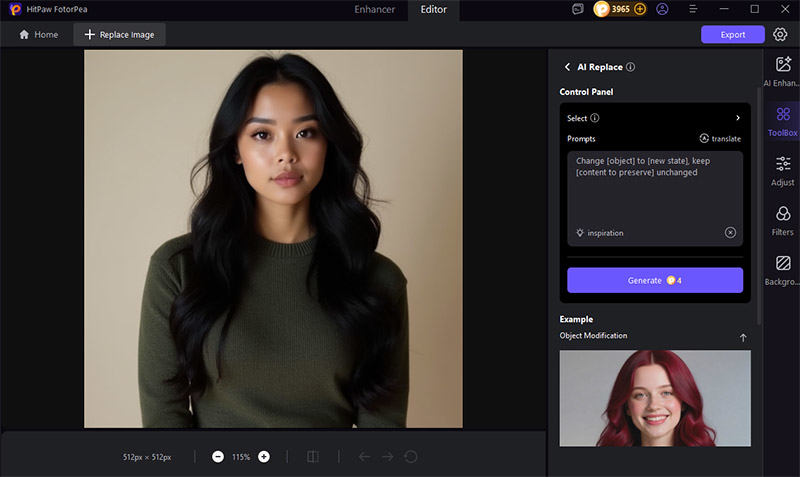Zoom in with the plus button
The width and height of the screenshot is (800, 477).
coord(264,457)
